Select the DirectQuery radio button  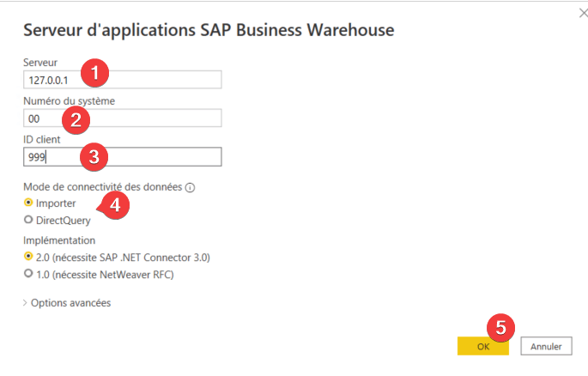click(28, 220)
